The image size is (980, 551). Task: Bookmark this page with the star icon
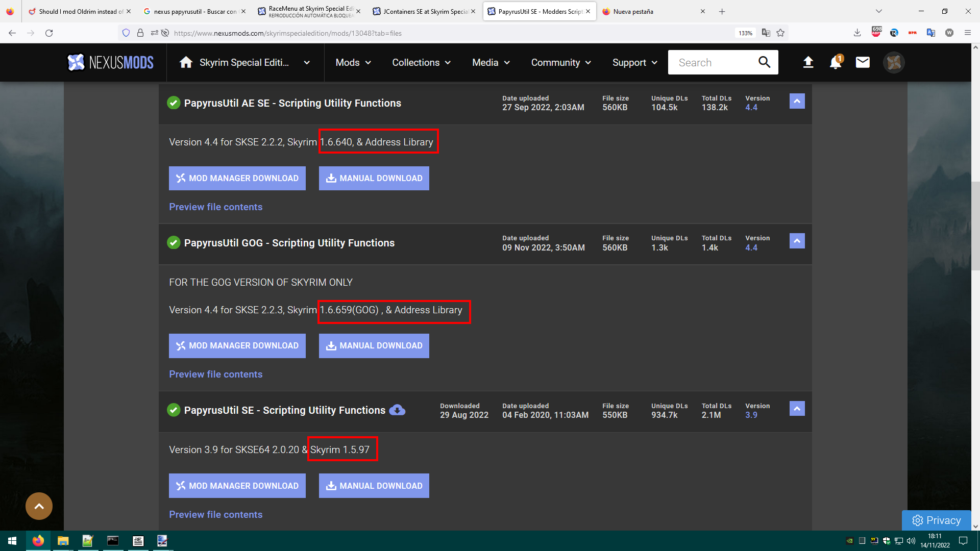tap(780, 33)
